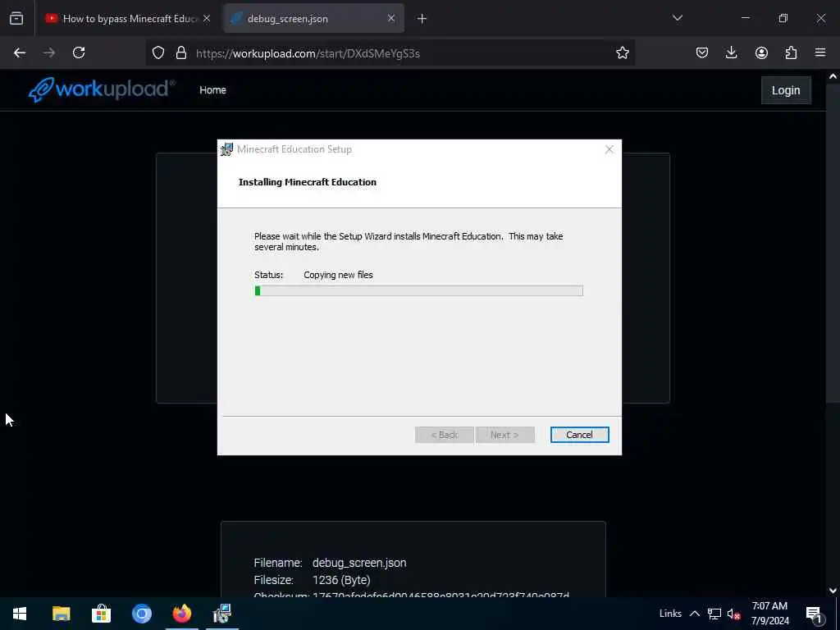Click the workupload logo
Viewport: 840px width, 630px height.
pos(102,89)
